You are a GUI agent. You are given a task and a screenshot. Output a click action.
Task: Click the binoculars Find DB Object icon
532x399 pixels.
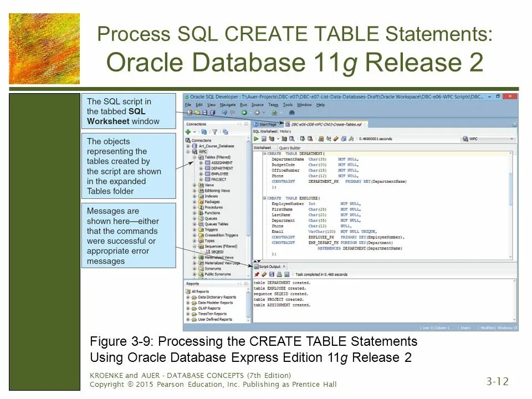[x=291, y=112]
